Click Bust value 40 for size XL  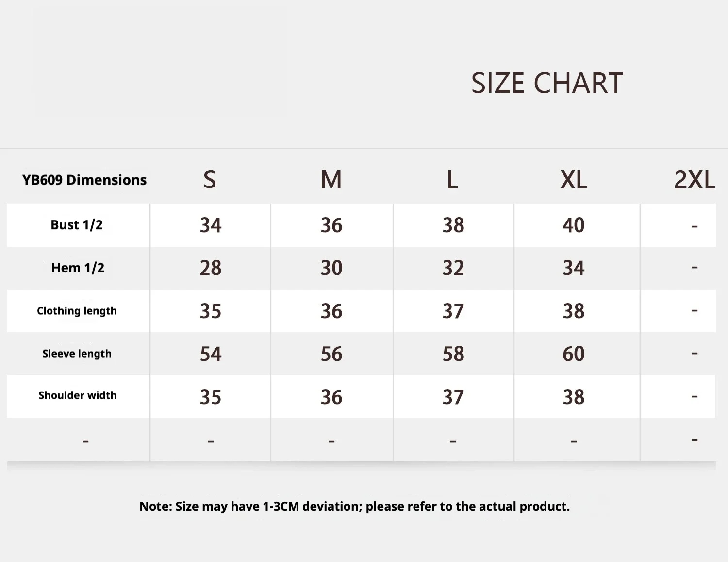(x=574, y=225)
